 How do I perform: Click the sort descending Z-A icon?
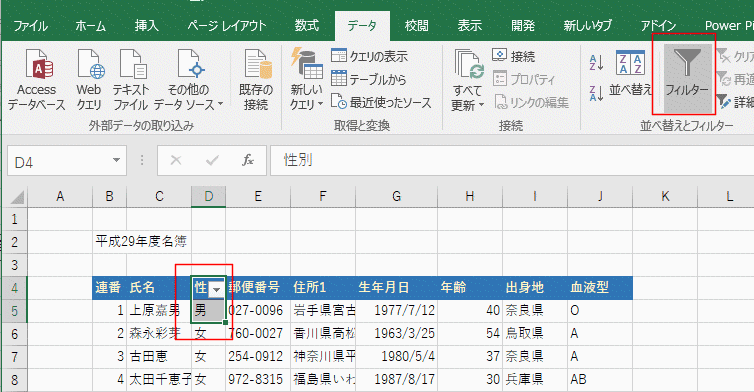pos(596,92)
